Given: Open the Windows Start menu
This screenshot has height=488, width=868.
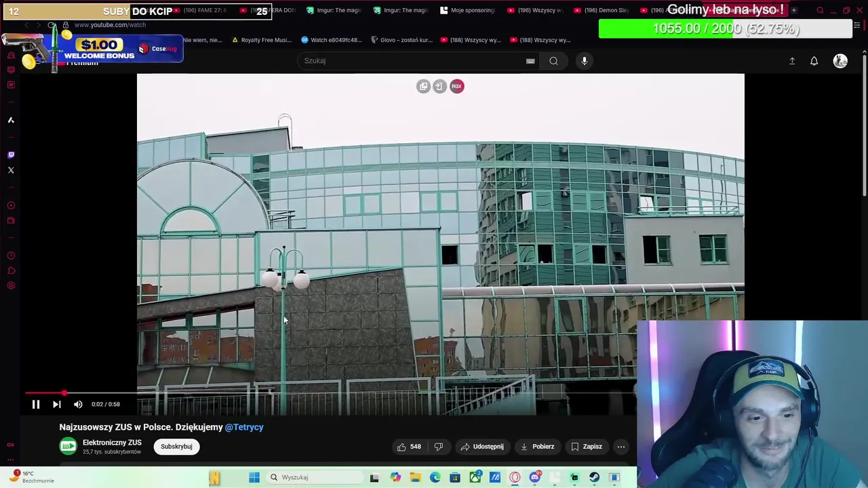Looking at the screenshot, I should [254, 477].
